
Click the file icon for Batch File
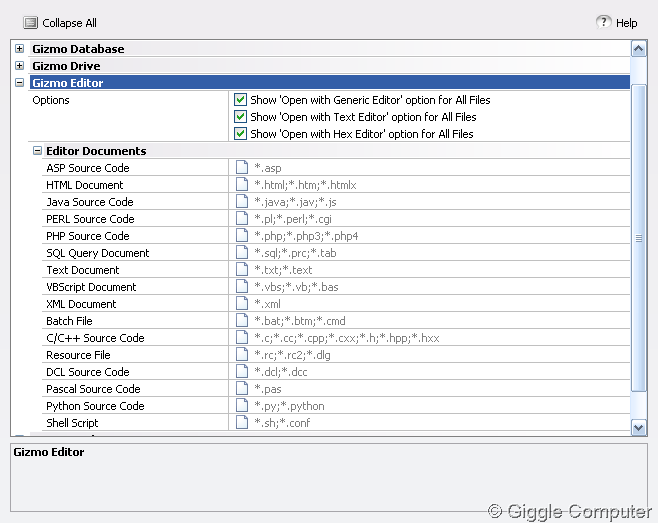pos(242,320)
